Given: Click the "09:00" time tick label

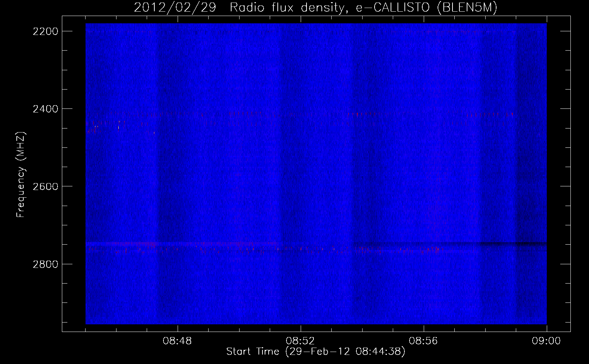Looking at the screenshot, I should pos(546,341).
